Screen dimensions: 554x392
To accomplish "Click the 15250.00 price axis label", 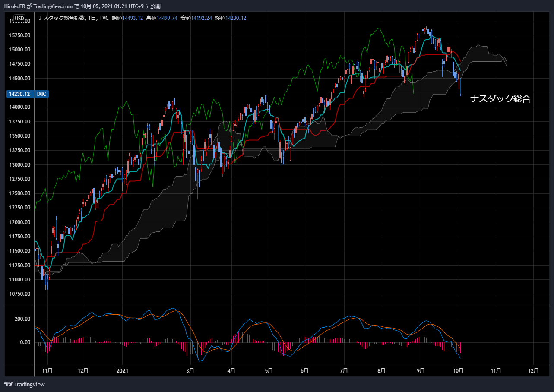I will pos(19,35).
